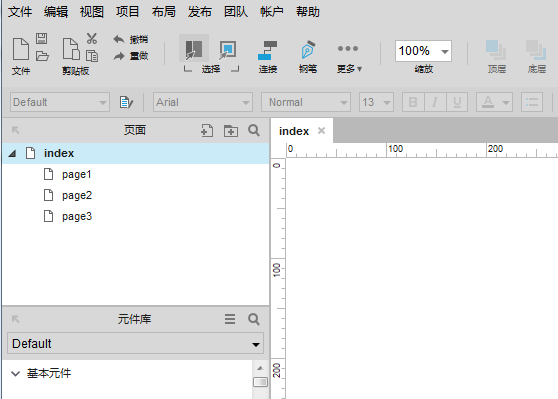Collapse the index page tree node
558x399 pixels.
click(12, 153)
